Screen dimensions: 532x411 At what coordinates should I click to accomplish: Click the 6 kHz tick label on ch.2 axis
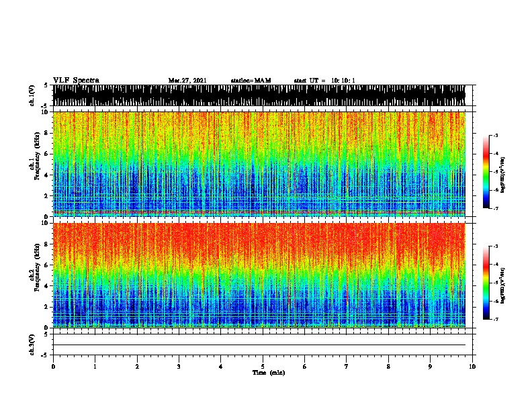pyautogui.click(x=47, y=265)
